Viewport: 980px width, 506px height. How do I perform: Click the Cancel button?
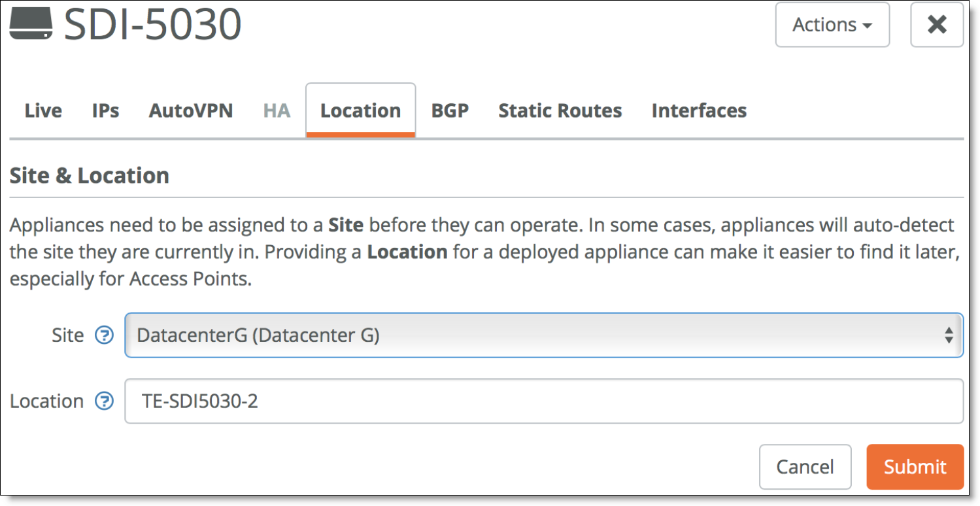coord(805,467)
